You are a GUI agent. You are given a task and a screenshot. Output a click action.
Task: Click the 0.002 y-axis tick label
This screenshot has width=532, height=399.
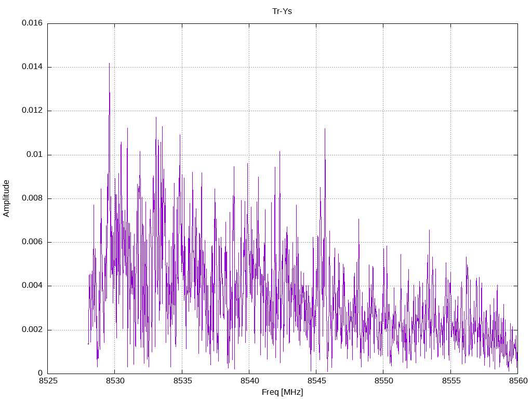tap(32, 330)
